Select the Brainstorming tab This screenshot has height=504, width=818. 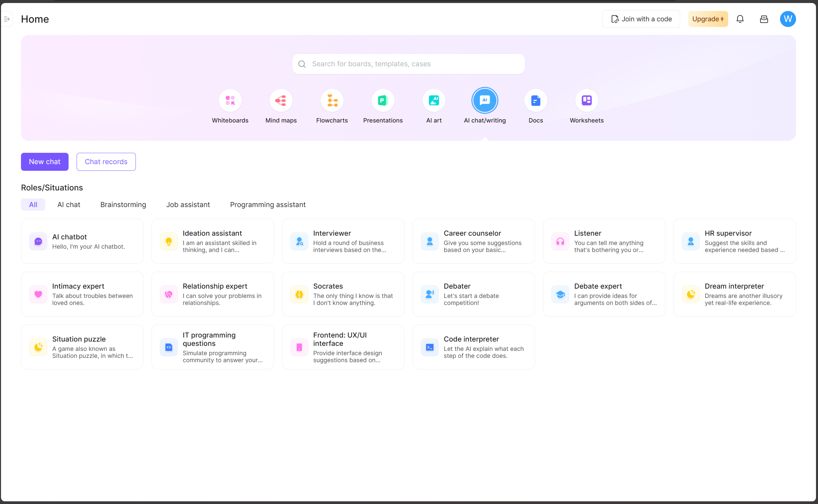[123, 204]
